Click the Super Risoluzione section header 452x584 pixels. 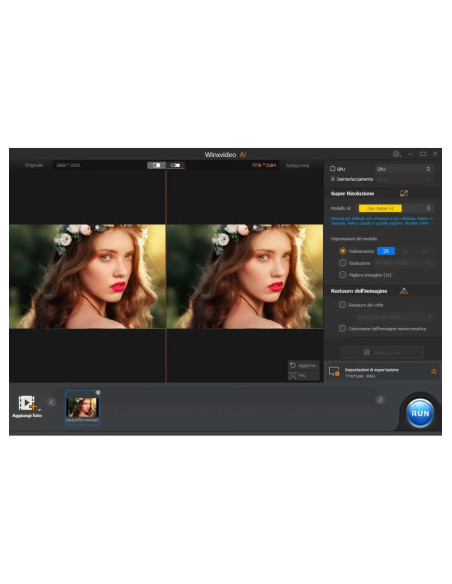(352, 193)
